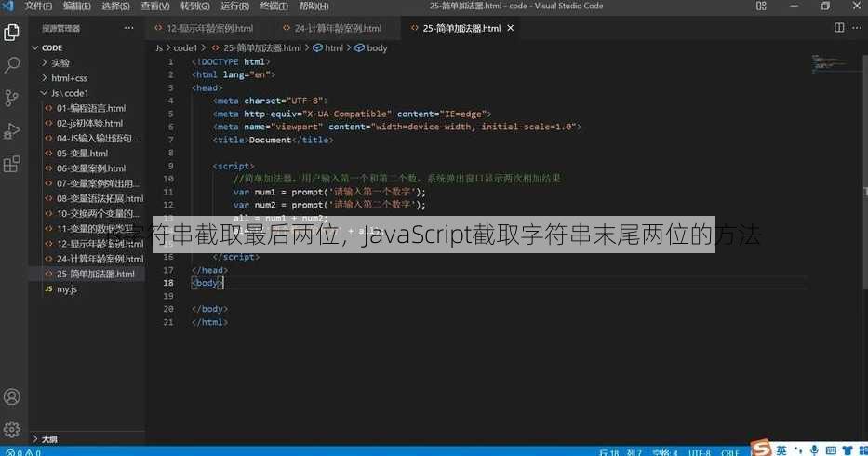The width and height of the screenshot is (868, 456).
Task: Open the 编辑(E) menu
Action: [76, 7]
